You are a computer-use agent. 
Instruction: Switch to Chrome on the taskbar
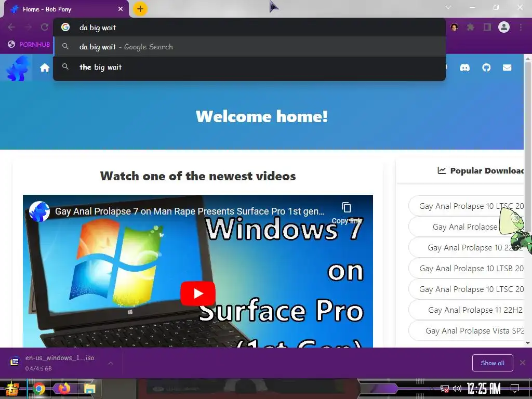point(38,389)
